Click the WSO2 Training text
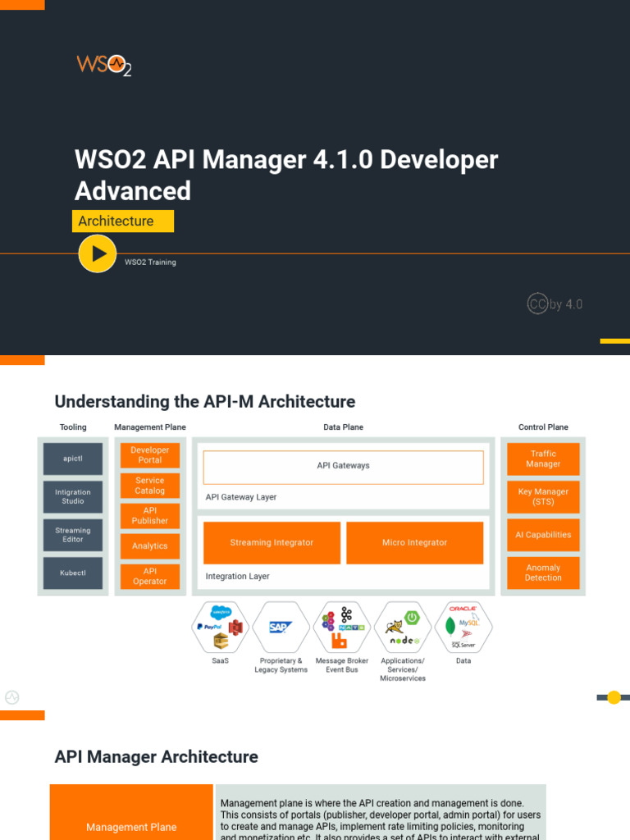This screenshot has height=840, width=630. pyautogui.click(x=150, y=262)
